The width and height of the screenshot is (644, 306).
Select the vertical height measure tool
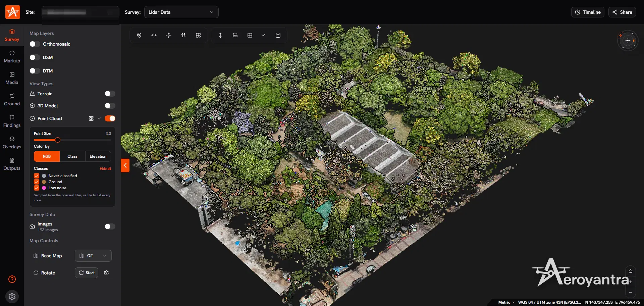tap(220, 35)
